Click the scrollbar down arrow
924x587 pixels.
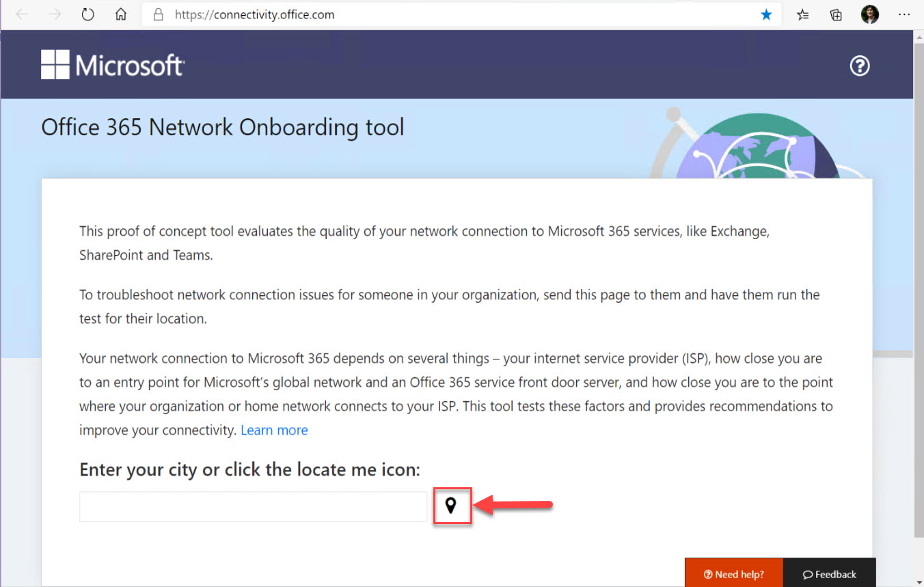pos(919,581)
